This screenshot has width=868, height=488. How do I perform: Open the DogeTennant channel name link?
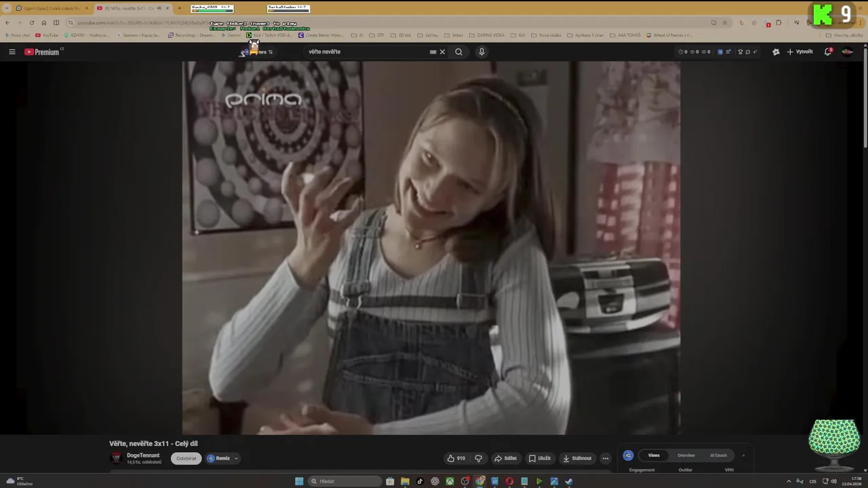tap(143, 455)
